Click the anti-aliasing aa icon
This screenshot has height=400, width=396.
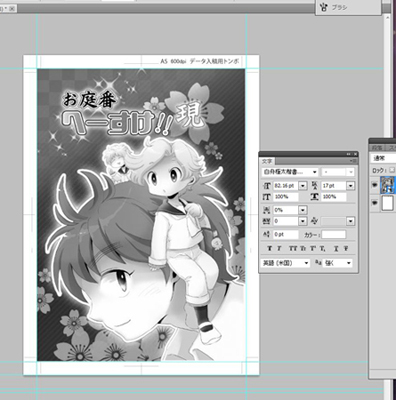coord(318,263)
